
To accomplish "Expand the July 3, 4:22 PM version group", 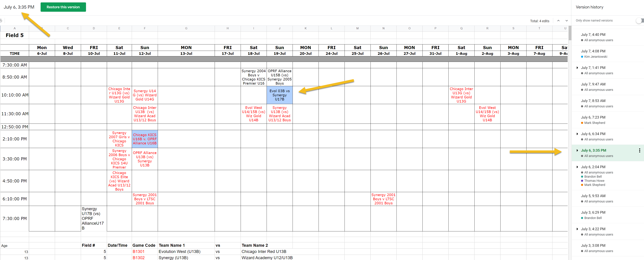I will (577, 229).
